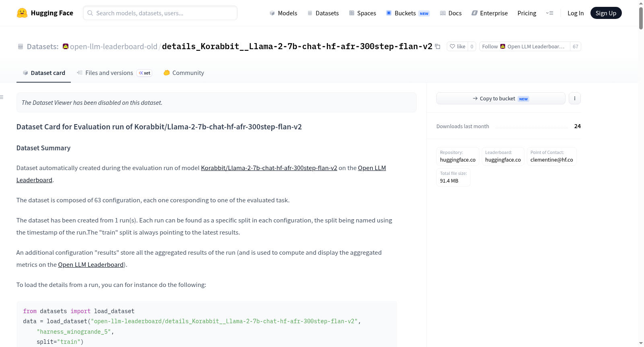Open Pricing page
This screenshot has height=347, width=644.
(527, 13)
